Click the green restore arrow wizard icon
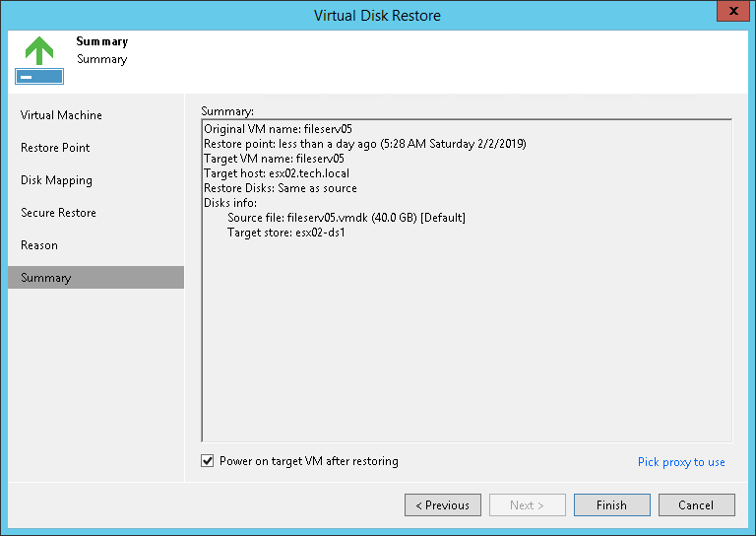 pyautogui.click(x=39, y=59)
